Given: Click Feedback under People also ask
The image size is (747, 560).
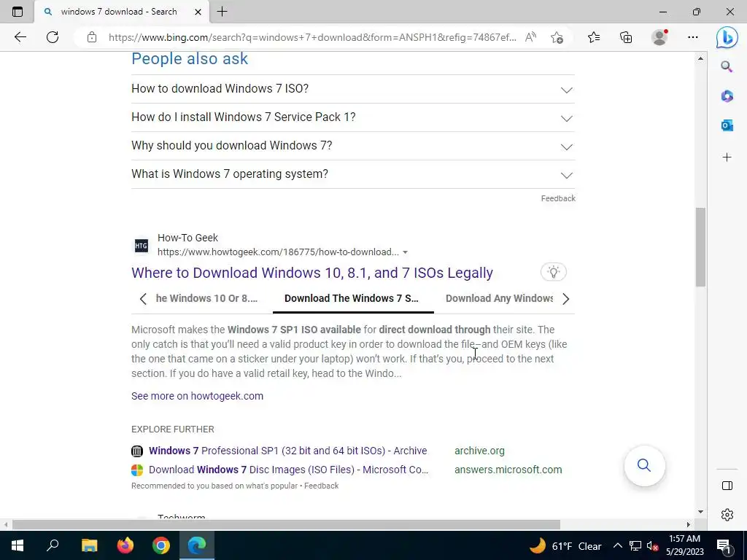Looking at the screenshot, I should tap(558, 198).
